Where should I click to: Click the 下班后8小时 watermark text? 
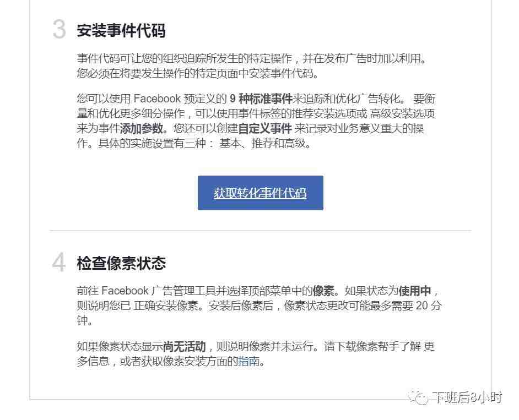coord(467,397)
